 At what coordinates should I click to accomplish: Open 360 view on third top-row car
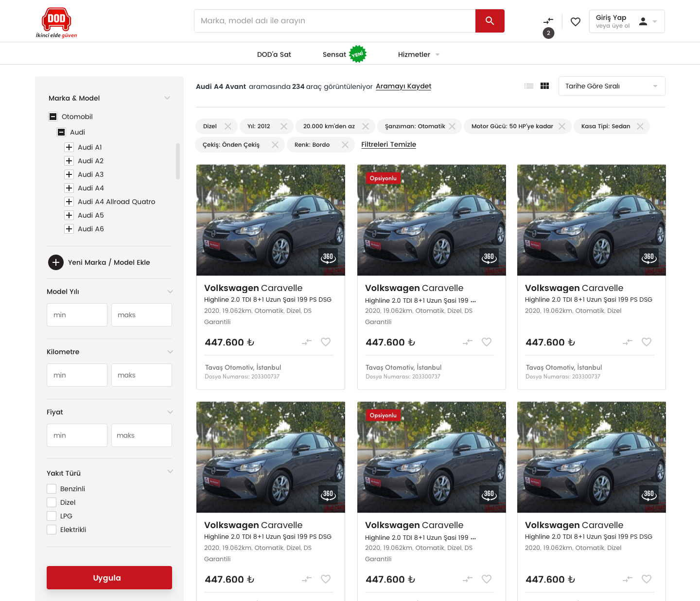[649, 258]
